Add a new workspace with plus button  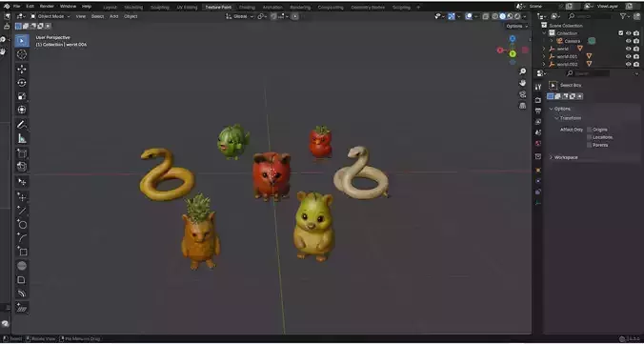(418, 8)
